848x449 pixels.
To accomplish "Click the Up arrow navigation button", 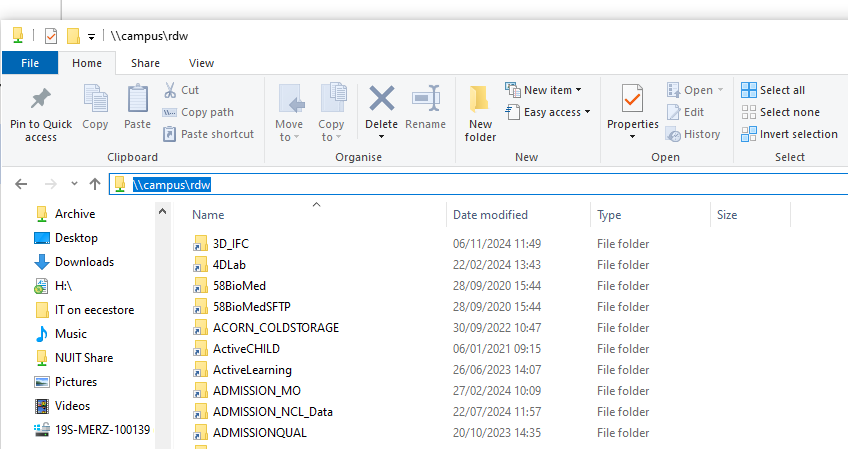I will [95, 184].
